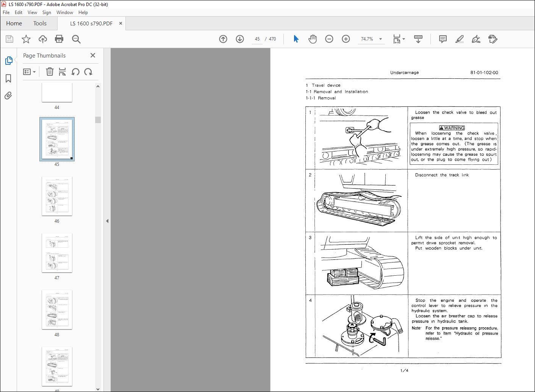
Task: Click the Stamp tool icon
Action: pyautogui.click(x=493, y=39)
